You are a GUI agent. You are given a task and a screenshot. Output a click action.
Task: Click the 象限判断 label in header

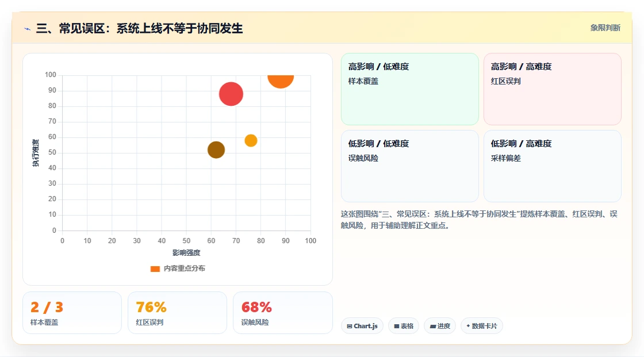[x=605, y=28]
